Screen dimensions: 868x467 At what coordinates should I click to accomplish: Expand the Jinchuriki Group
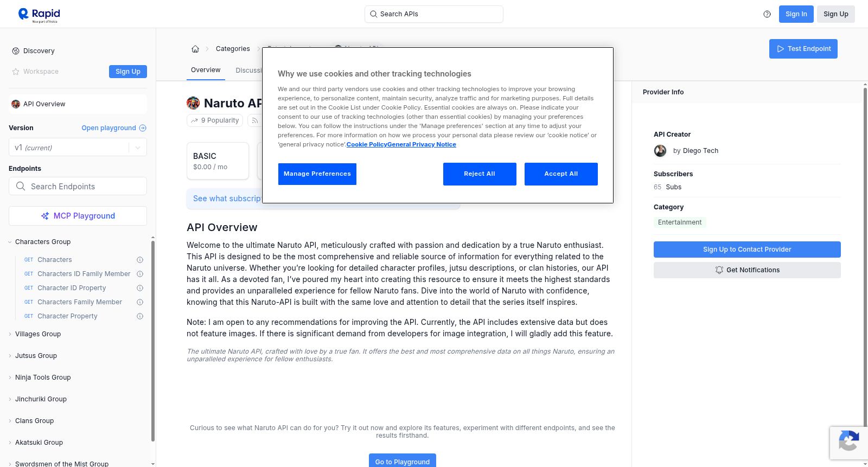point(41,399)
